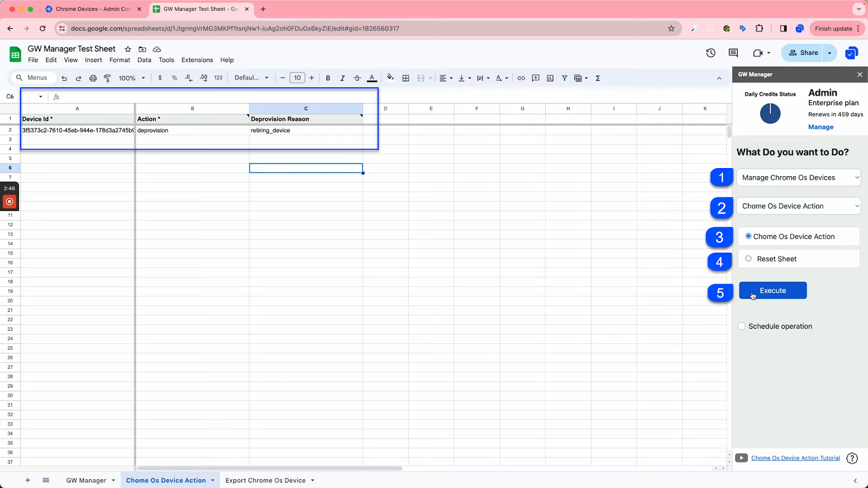Open version history clock icon
Screen dimensions: 868x488
(x=711, y=53)
